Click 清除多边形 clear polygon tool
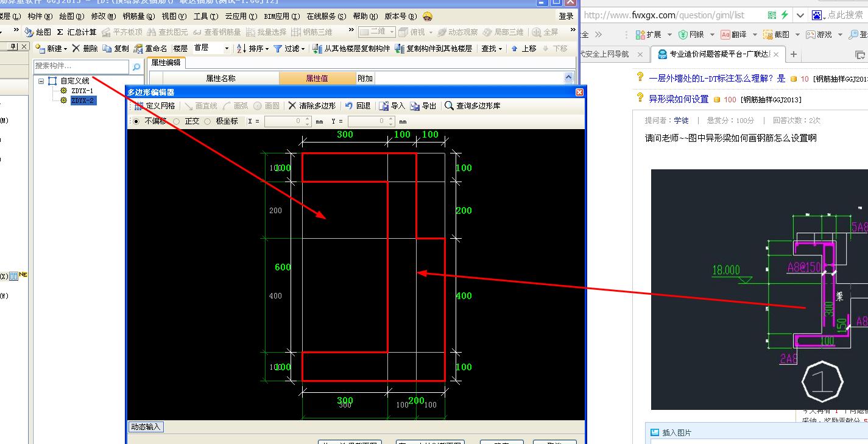This screenshot has width=868, height=444. [x=312, y=105]
